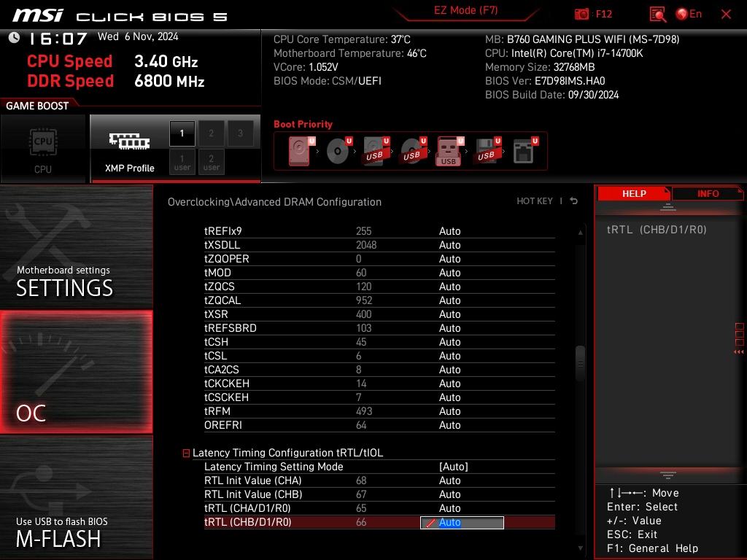The height and width of the screenshot is (560, 747).
Task: Toggle the CPU Game Boost chip icon
Action: click(43, 142)
